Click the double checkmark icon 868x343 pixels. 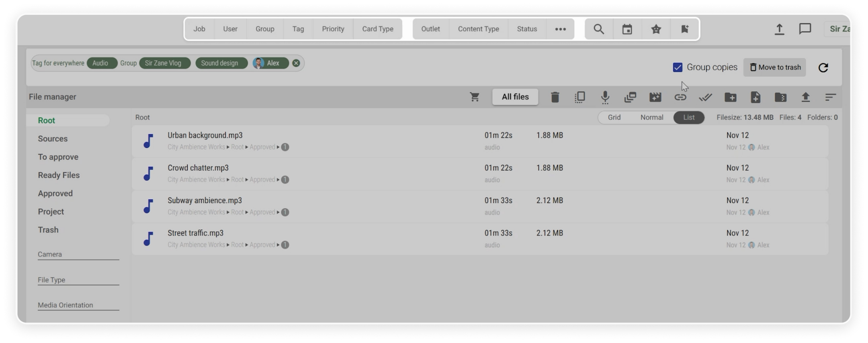coord(705,97)
